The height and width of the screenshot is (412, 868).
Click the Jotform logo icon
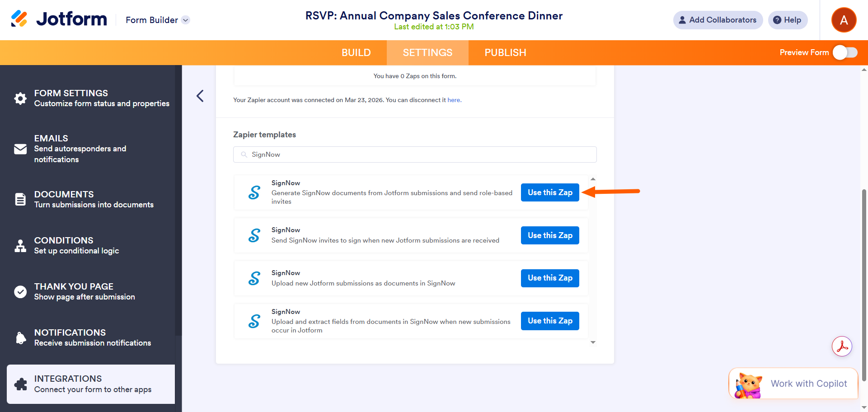(19, 19)
